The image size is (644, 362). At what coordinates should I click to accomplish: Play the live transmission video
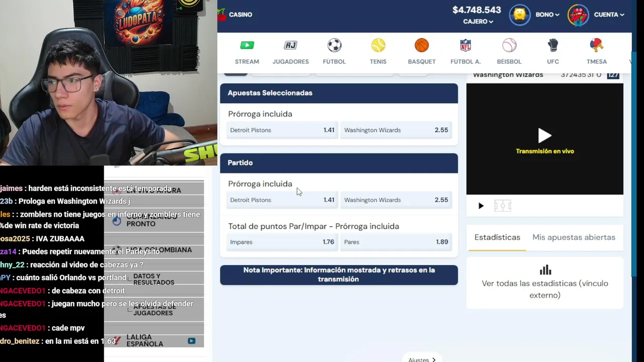click(545, 135)
